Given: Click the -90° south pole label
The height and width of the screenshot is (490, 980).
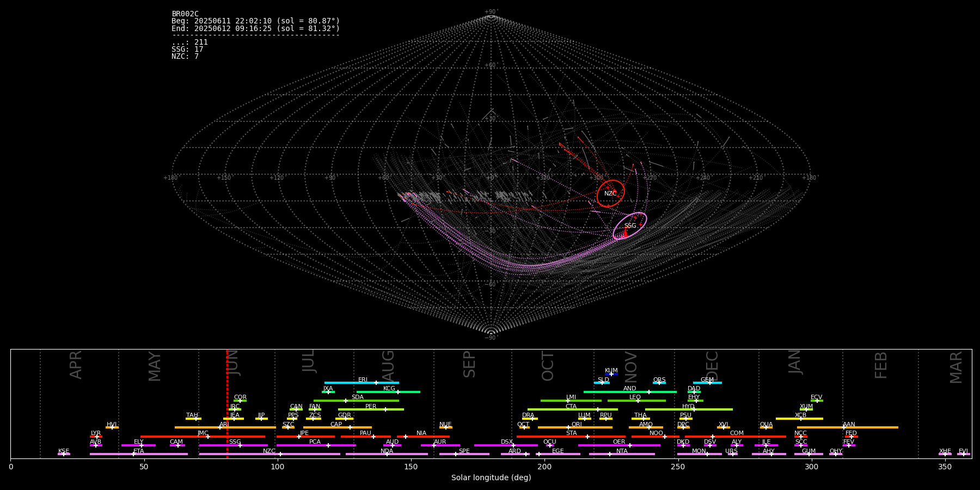Looking at the screenshot, I should [x=491, y=338].
